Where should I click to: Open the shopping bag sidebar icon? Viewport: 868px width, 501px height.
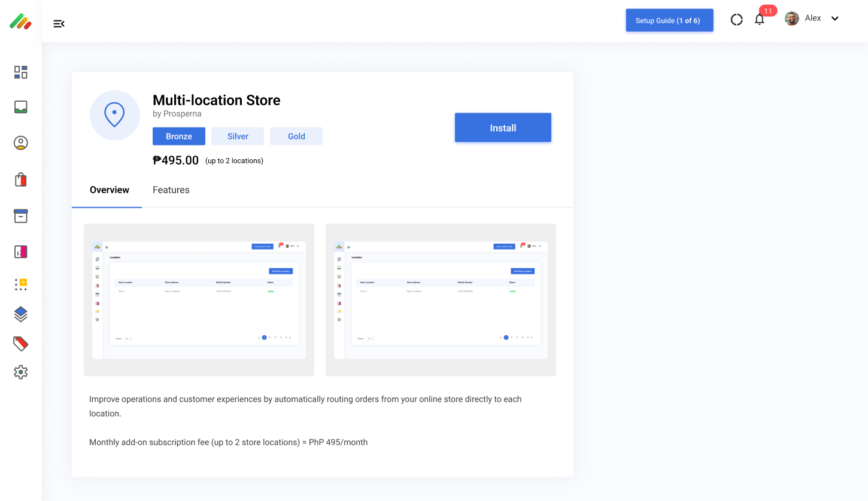pos(21,180)
